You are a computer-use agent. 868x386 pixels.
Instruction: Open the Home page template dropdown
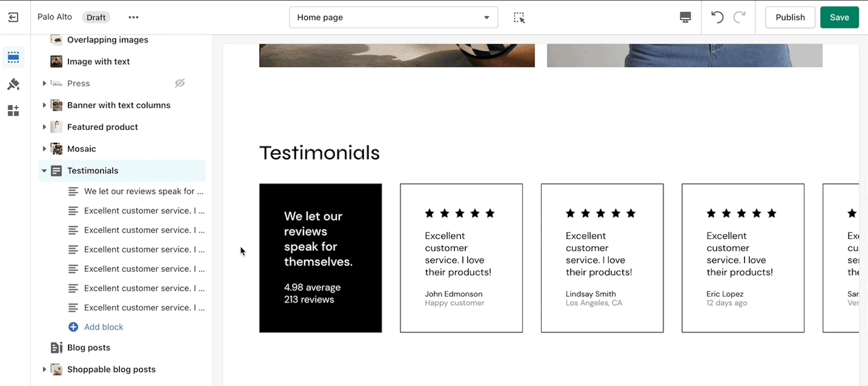(393, 17)
